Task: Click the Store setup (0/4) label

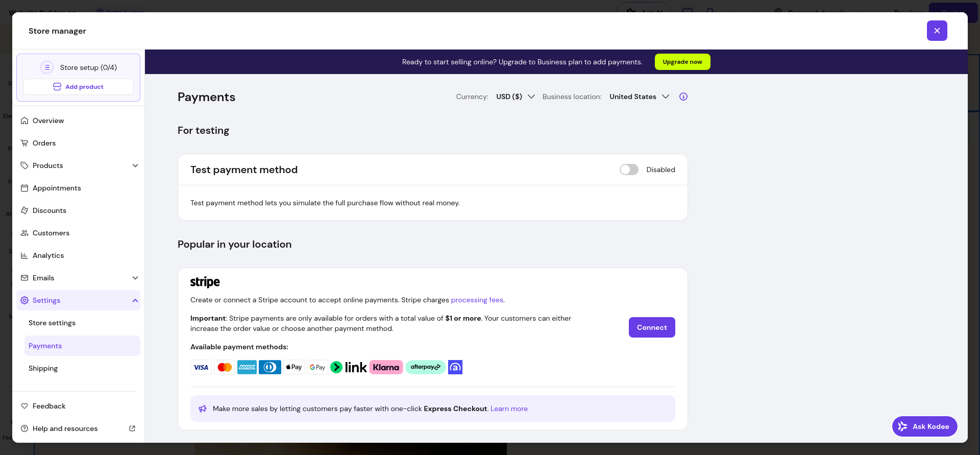Action: point(88,67)
